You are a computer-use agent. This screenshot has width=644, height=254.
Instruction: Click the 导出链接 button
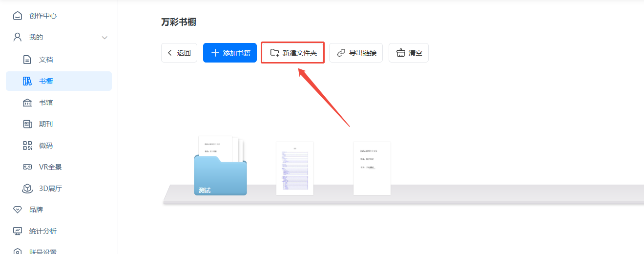point(356,53)
